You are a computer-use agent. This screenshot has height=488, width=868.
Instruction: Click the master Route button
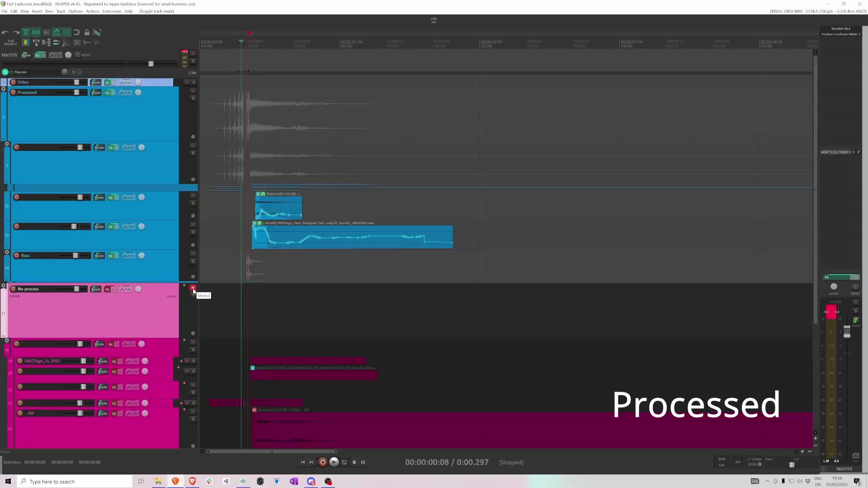tap(26, 55)
